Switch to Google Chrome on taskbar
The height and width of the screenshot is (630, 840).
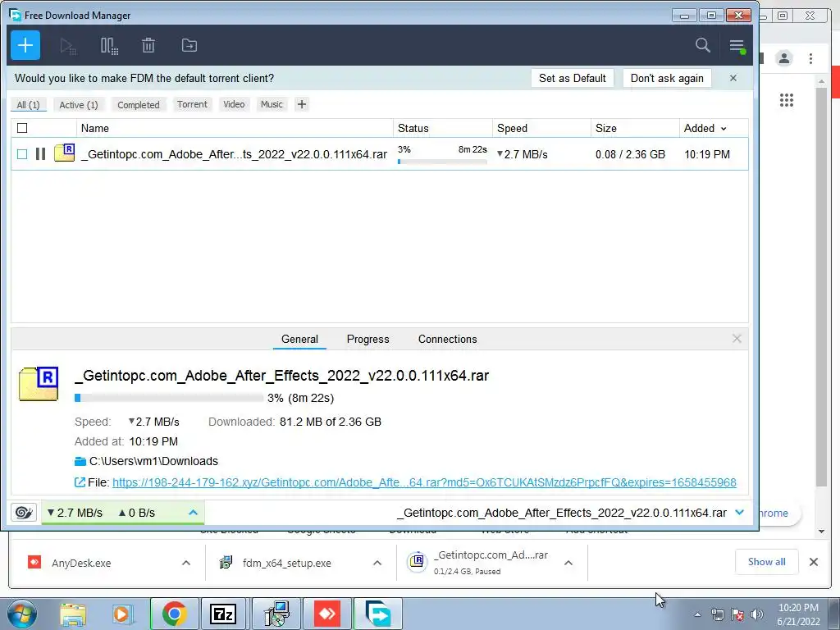point(174,614)
